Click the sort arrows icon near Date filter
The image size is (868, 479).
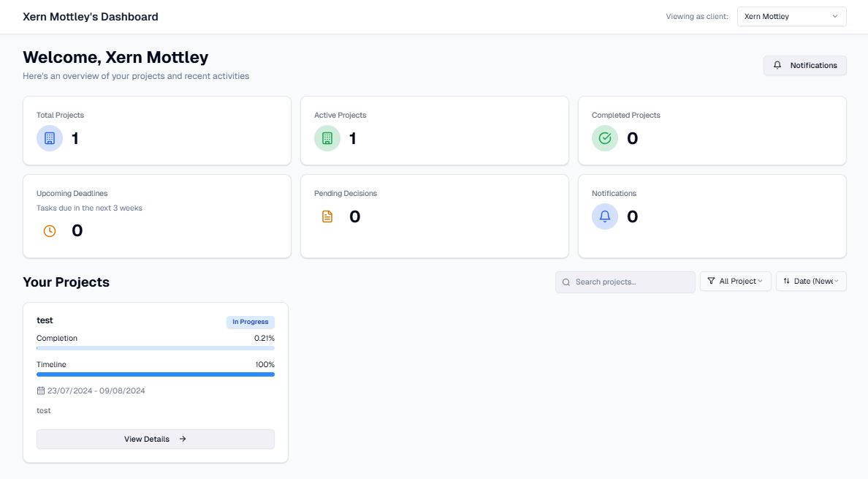785,280
